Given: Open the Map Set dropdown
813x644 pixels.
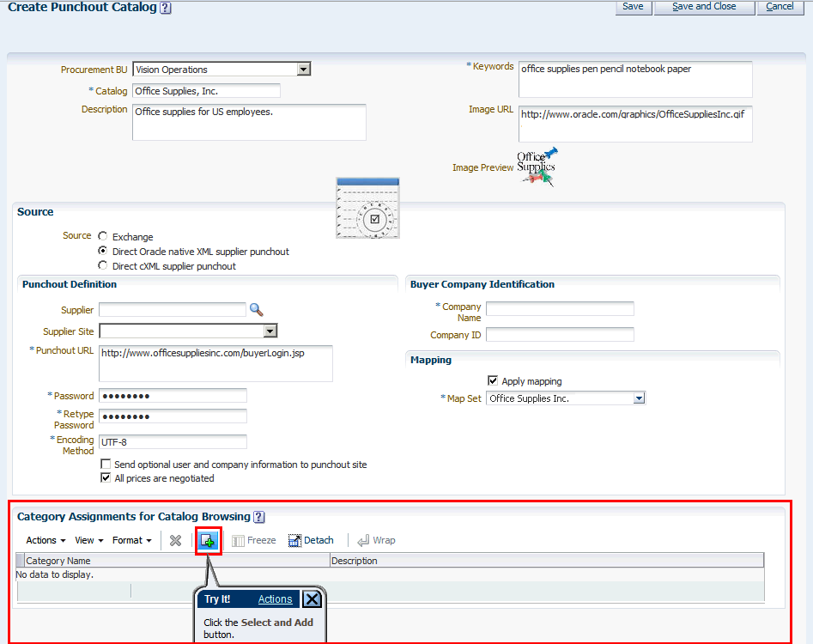Looking at the screenshot, I should tap(637, 398).
